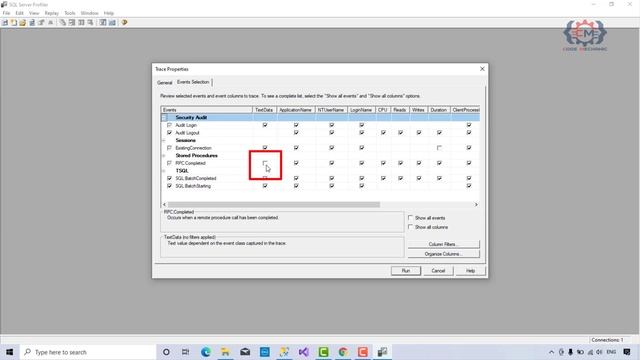Collapse the Security Audit category
This screenshot has width=640, height=360.
click(164, 118)
